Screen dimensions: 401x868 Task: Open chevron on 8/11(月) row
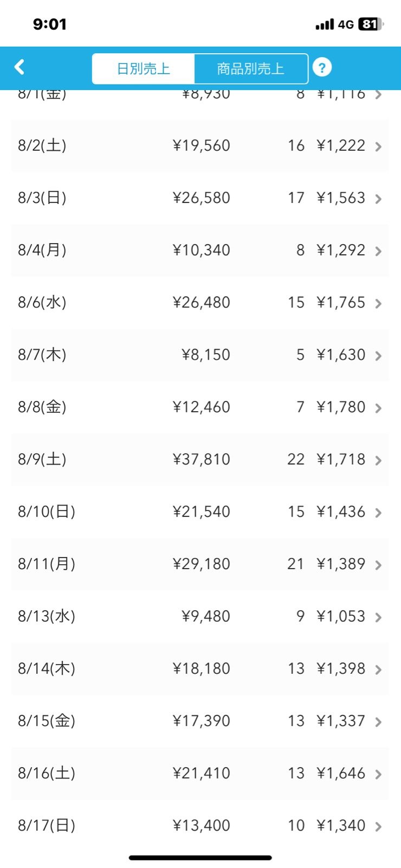point(378,565)
